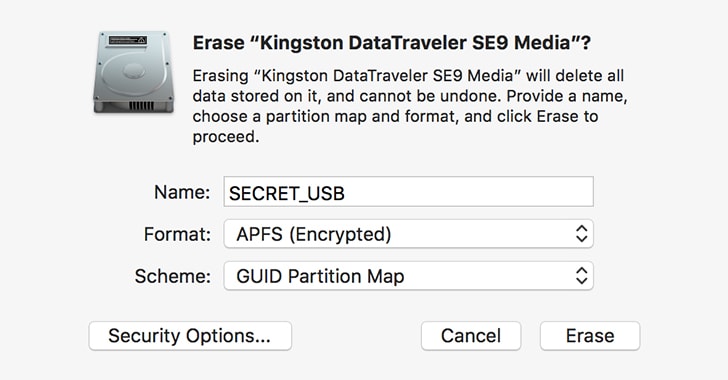The image size is (728, 380).
Task: Cancel the erase dialog
Action: [x=471, y=335]
